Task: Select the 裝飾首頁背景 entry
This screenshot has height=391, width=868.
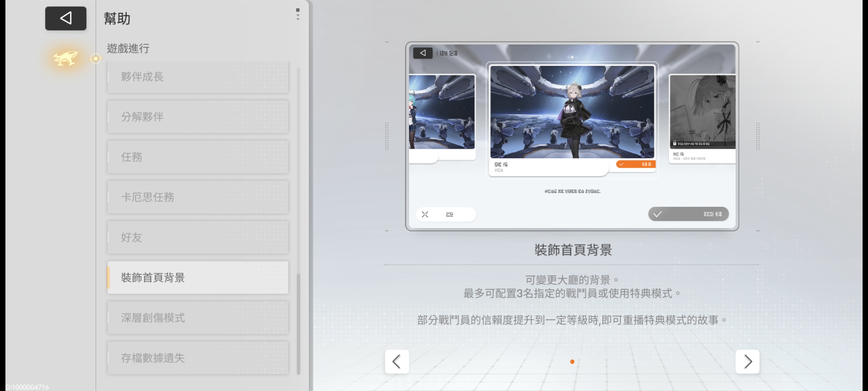Action: pyautogui.click(x=198, y=278)
